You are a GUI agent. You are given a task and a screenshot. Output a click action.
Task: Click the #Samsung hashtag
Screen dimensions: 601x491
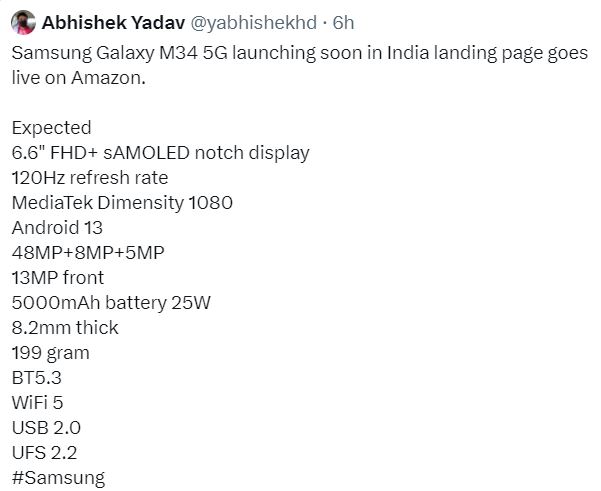tap(57, 478)
